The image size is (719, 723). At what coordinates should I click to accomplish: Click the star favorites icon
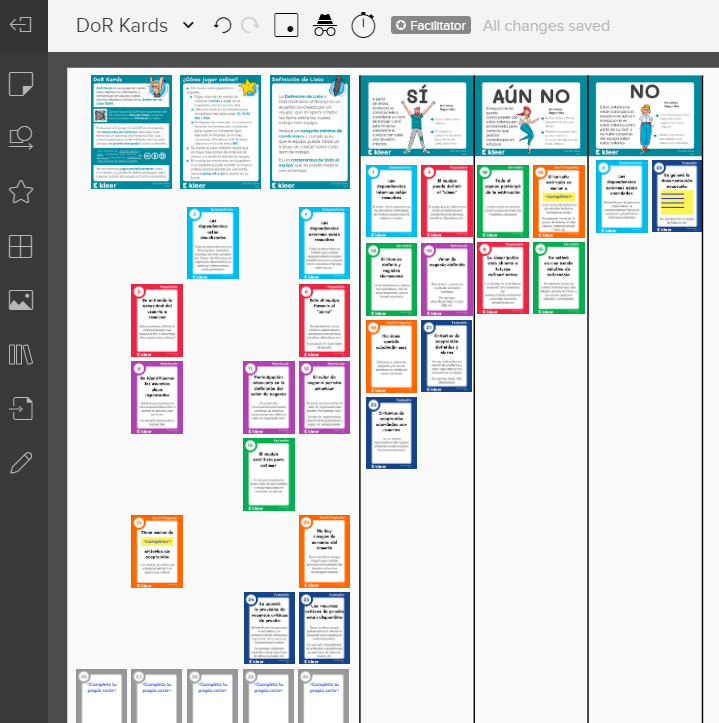pyautogui.click(x=21, y=192)
